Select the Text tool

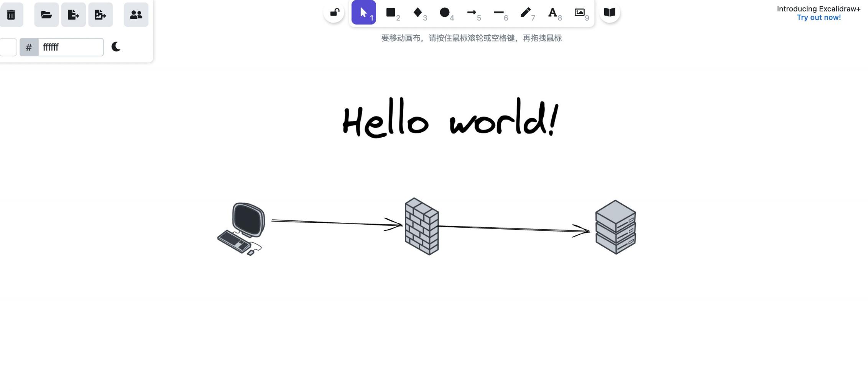coord(552,13)
